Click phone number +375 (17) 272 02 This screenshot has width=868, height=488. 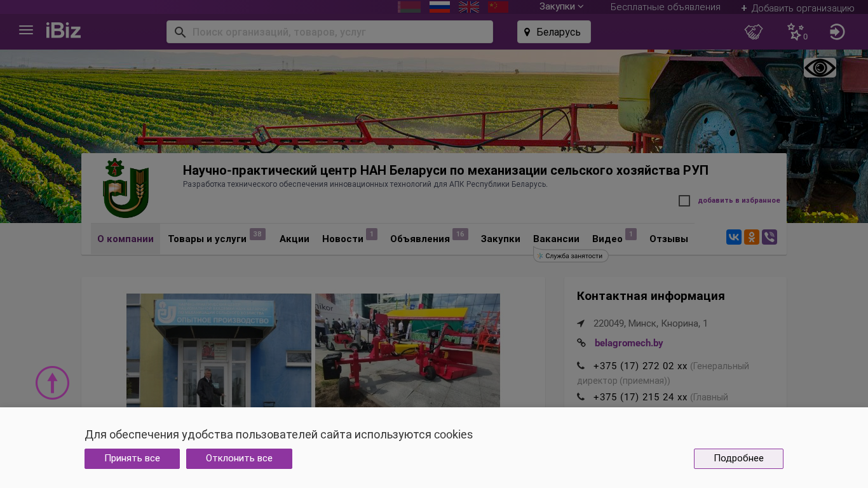point(640,366)
